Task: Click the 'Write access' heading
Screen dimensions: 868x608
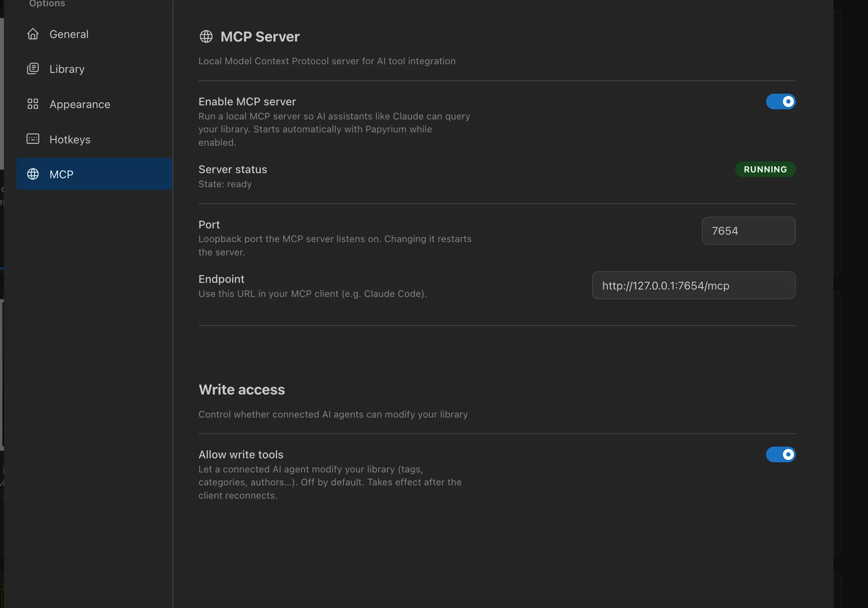Action: [242, 389]
